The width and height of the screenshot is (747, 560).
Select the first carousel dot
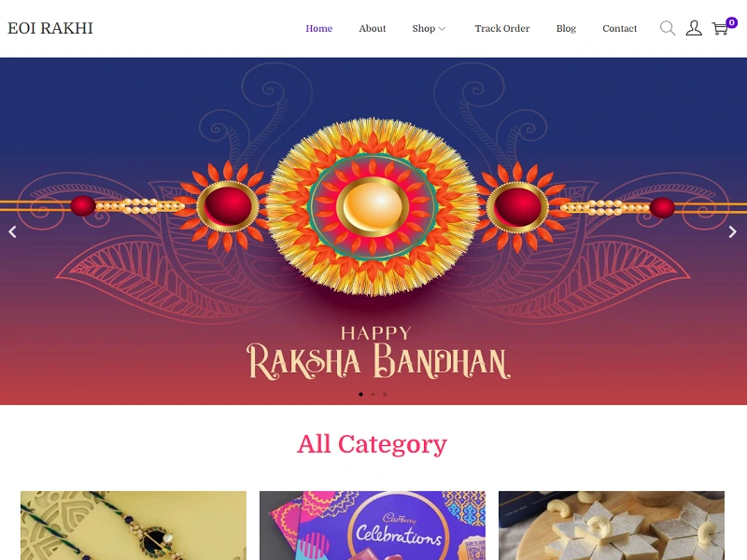click(360, 394)
